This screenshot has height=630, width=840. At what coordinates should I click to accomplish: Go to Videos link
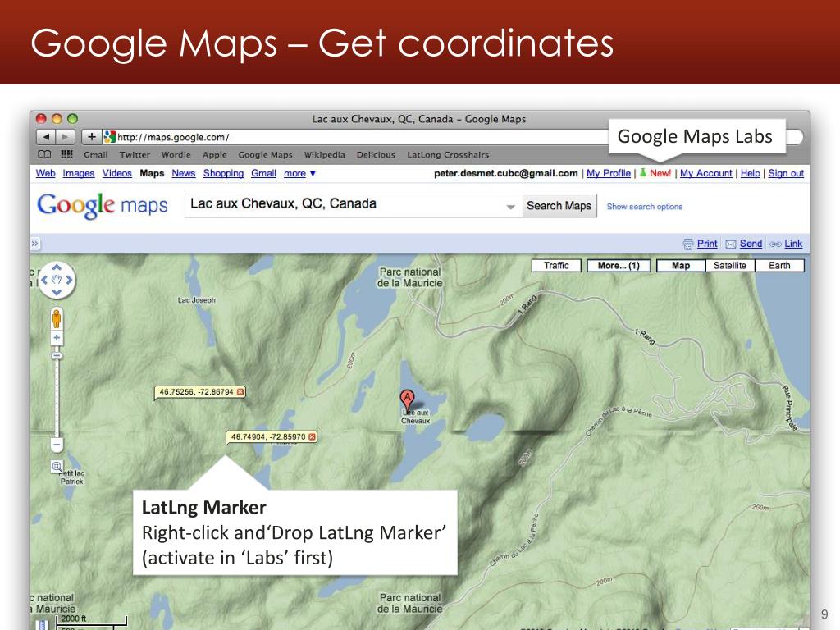(x=116, y=173)
